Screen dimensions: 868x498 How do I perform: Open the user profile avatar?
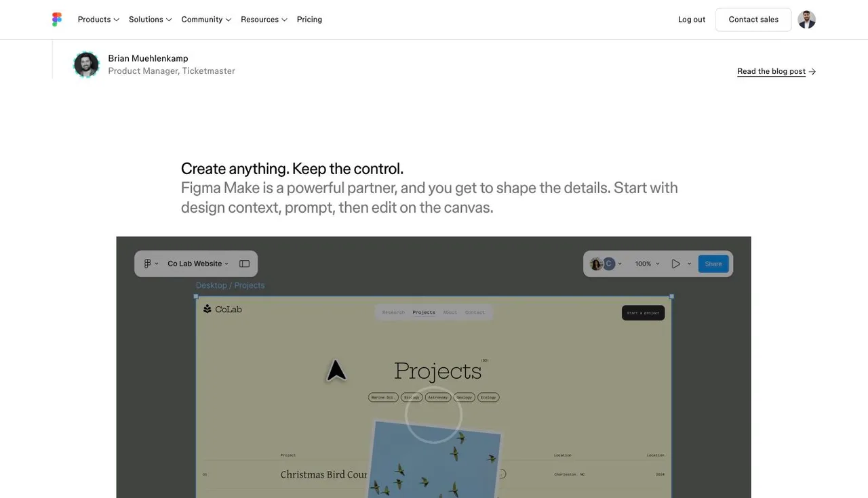tap(806, 20)
